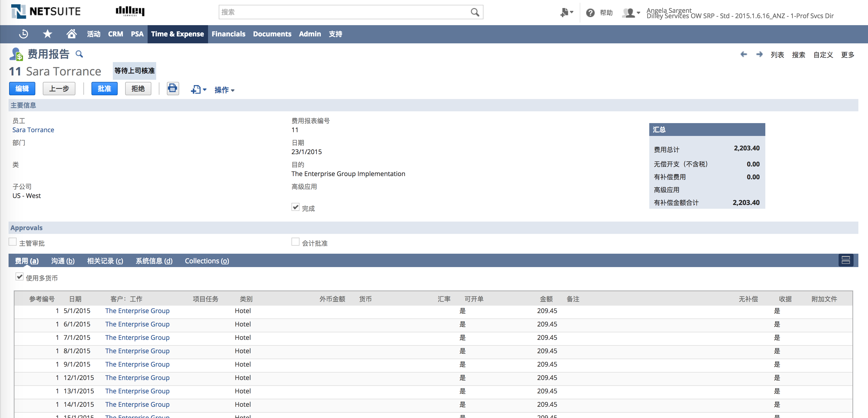Open the Financials menu
This screenshot has width=868, height=418.
tap(228, 34)
